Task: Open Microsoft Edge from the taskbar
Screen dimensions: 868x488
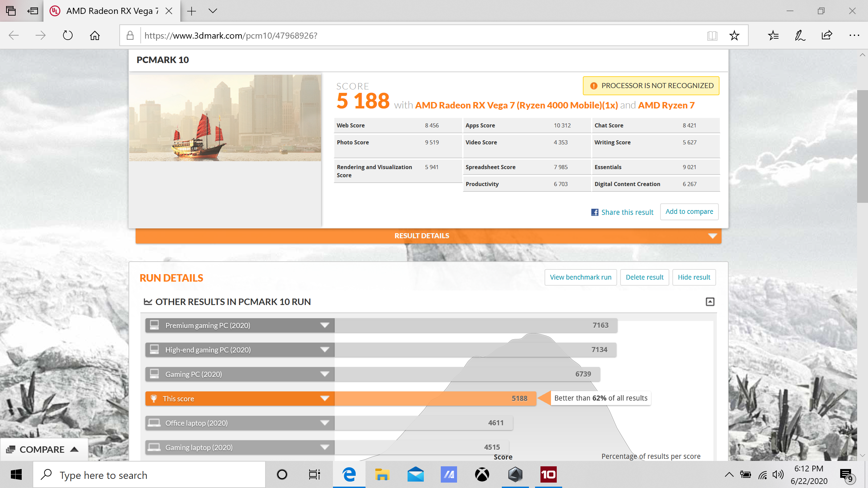Action: tap(349, 474)
